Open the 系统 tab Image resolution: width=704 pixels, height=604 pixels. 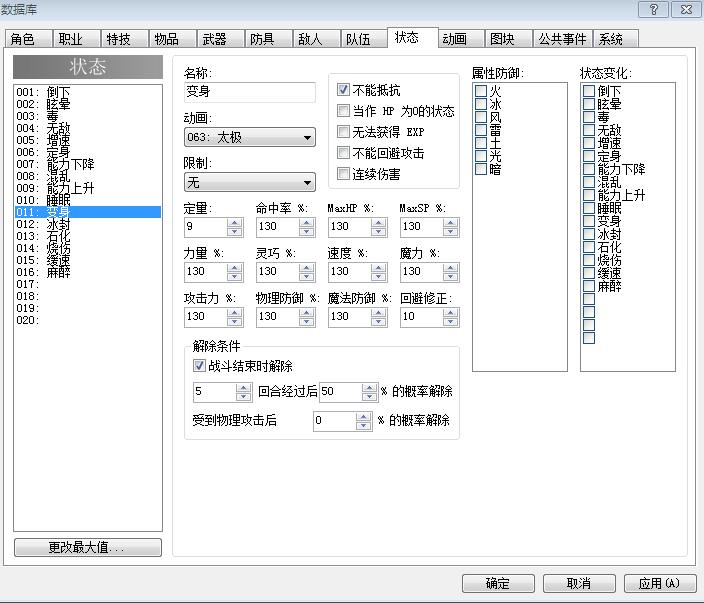[x=616, y=39]
